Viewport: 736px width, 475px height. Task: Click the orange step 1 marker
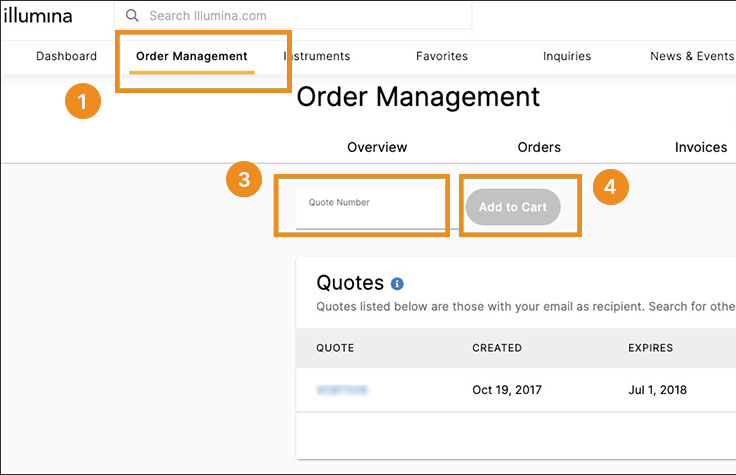pyautogui.click(x=83, y=102)
